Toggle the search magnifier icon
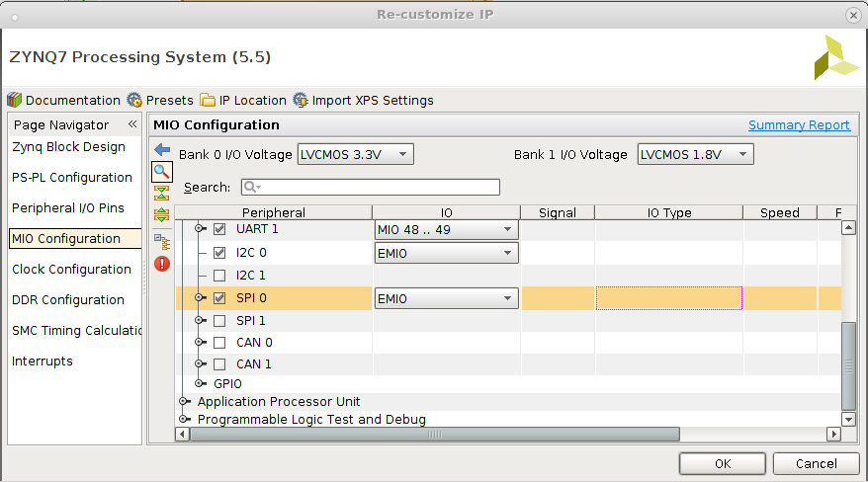 pos(162,172)
